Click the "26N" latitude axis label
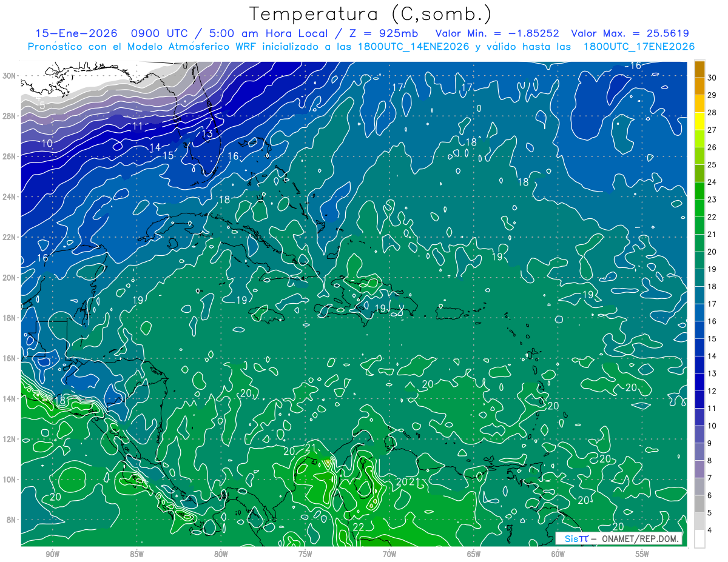 click(x=9, y=156)
